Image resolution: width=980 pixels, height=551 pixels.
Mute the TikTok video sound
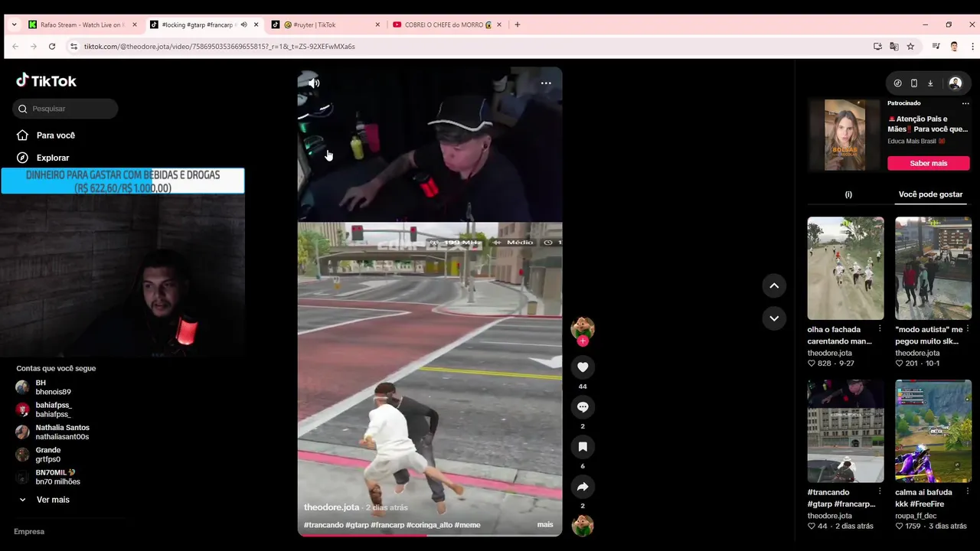314,83
